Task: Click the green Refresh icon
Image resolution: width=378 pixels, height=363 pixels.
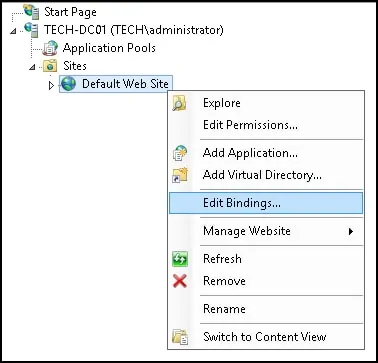Action: tap(180, 259)
